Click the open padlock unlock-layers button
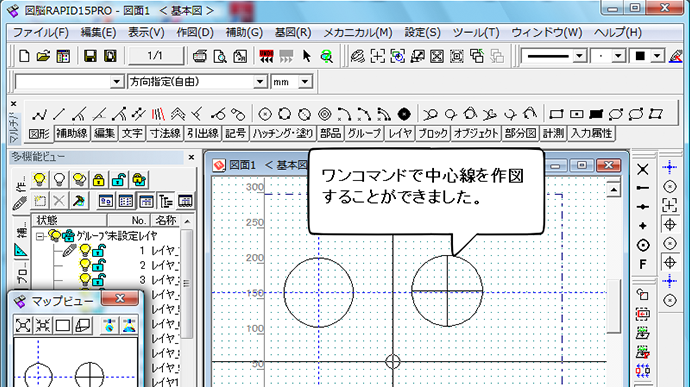Screen dimensions: 690x387 click(x=118, y=180)
